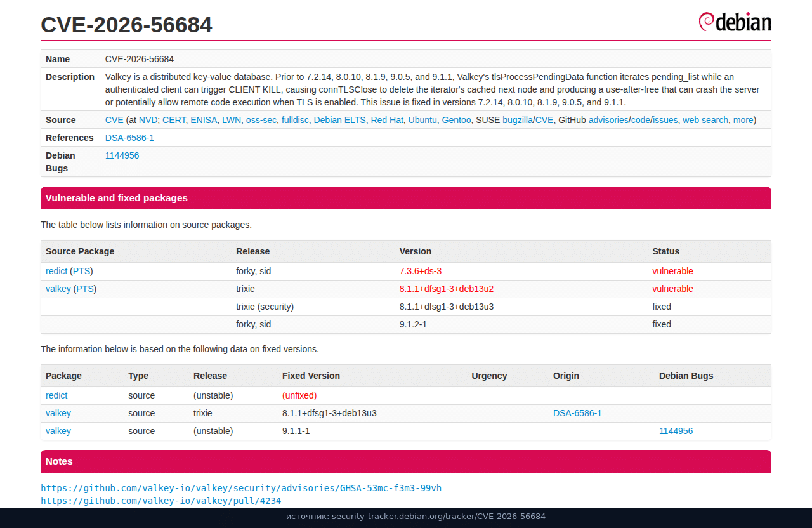Open DSA-6586-1 in the References row

129,138
